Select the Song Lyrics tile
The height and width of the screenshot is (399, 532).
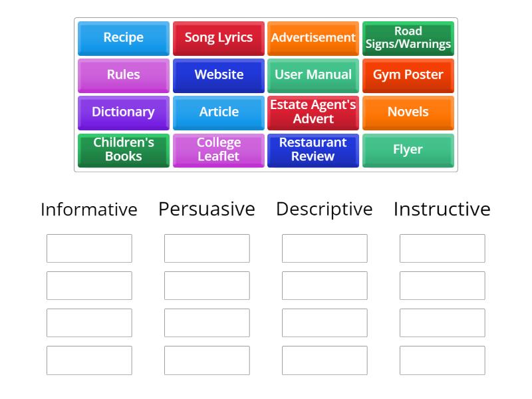(218, 38)
